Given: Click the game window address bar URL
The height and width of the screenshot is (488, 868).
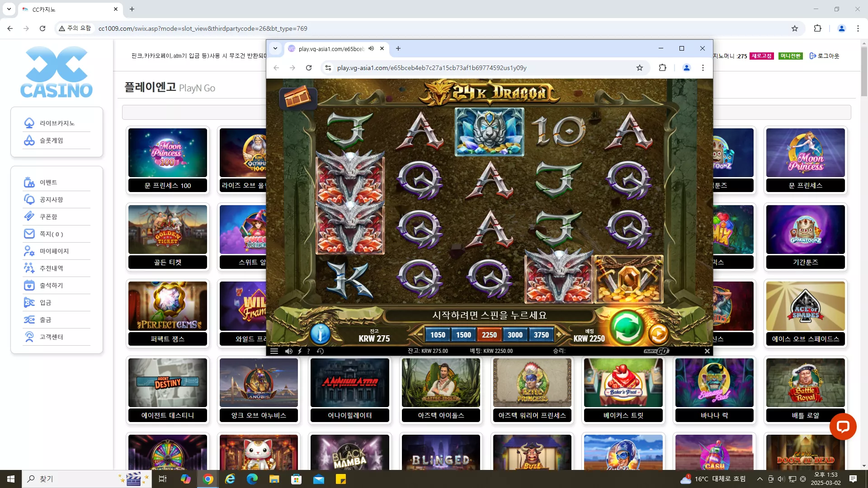Looking at the screenshot, I should point(432,68).
